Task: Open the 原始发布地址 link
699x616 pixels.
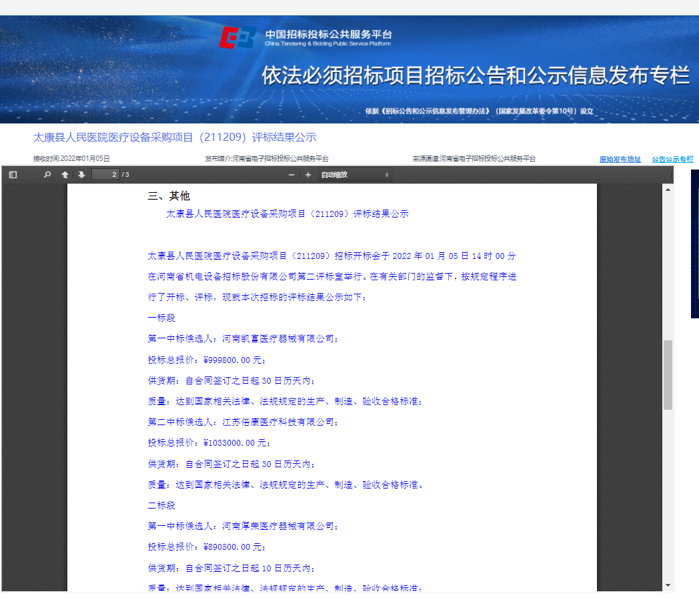Action: (x=620, y=160)
